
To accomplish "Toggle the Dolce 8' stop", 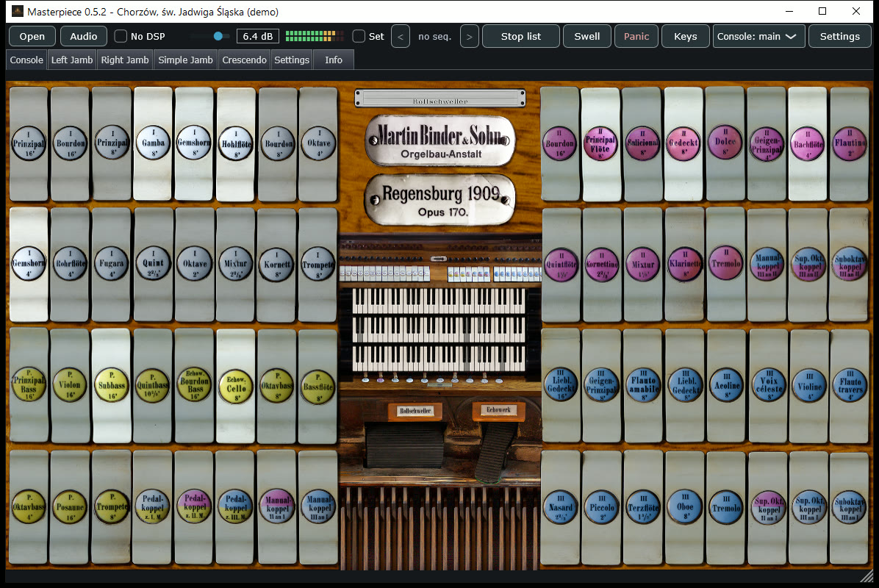I will (725, 143).
